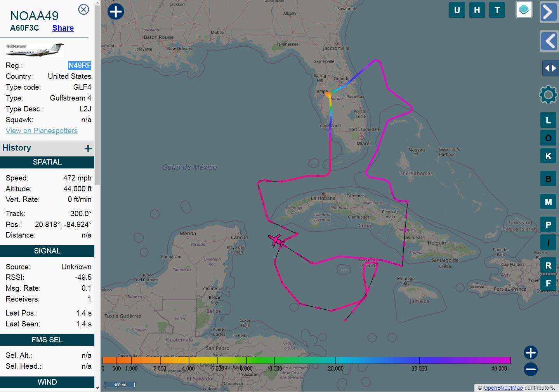Open OpenStreetMap attribution link
The image size is (559, 392).
(x=503, y=388)
